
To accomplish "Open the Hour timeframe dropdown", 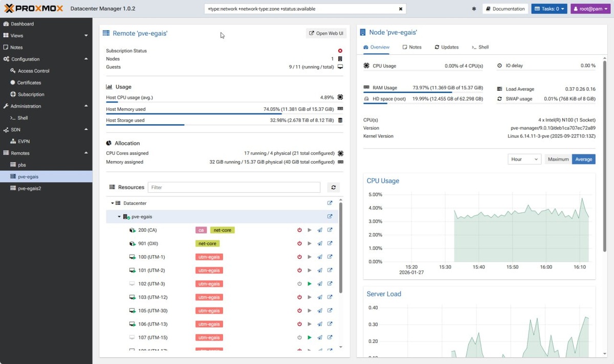I will pos(524,159).
